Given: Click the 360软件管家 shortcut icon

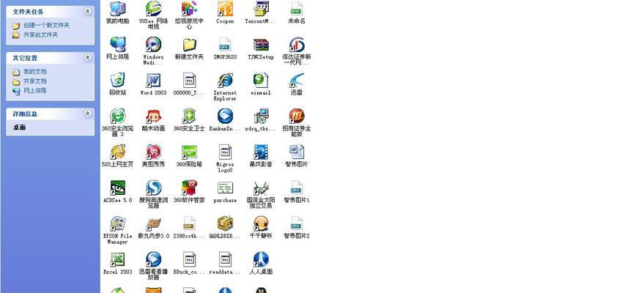Looking at the screenshot, I should pos(189,188).
